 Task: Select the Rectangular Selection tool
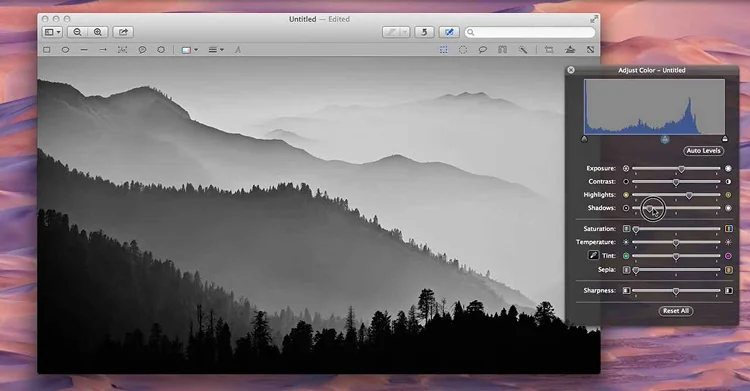click(x=444, y=50)
